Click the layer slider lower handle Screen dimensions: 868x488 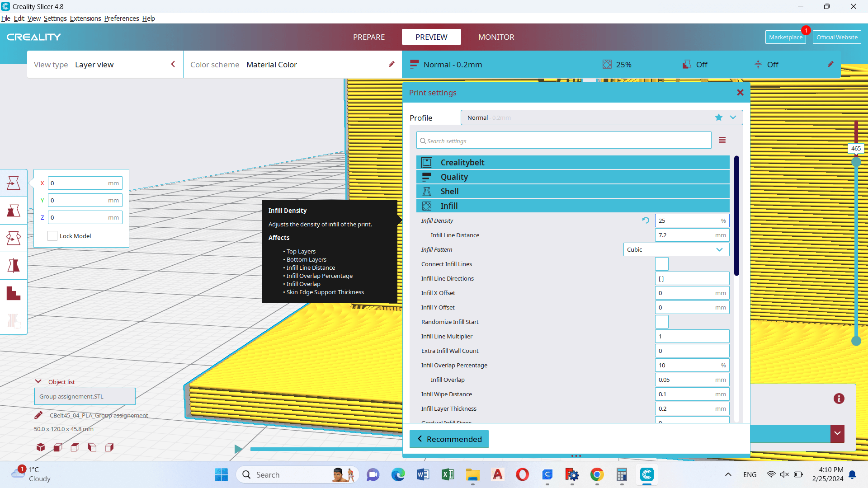tap(856, 341)
